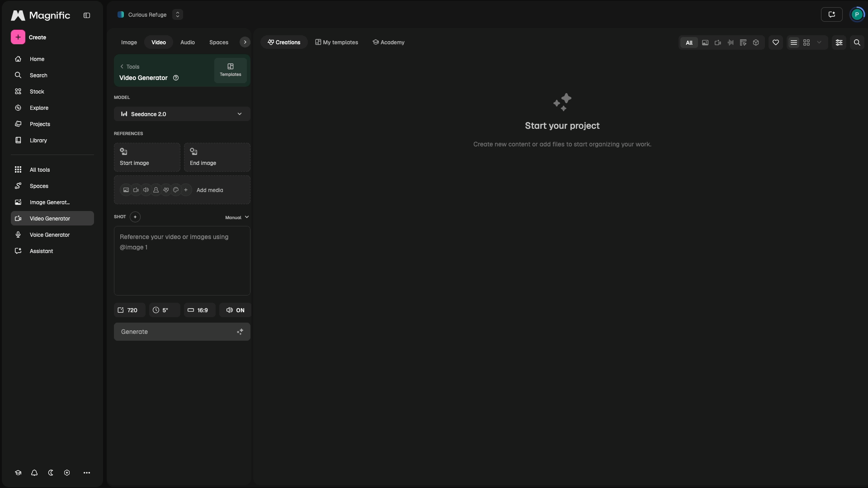Open the Stock section
This screenshot has width=868, height=488.
52,92
